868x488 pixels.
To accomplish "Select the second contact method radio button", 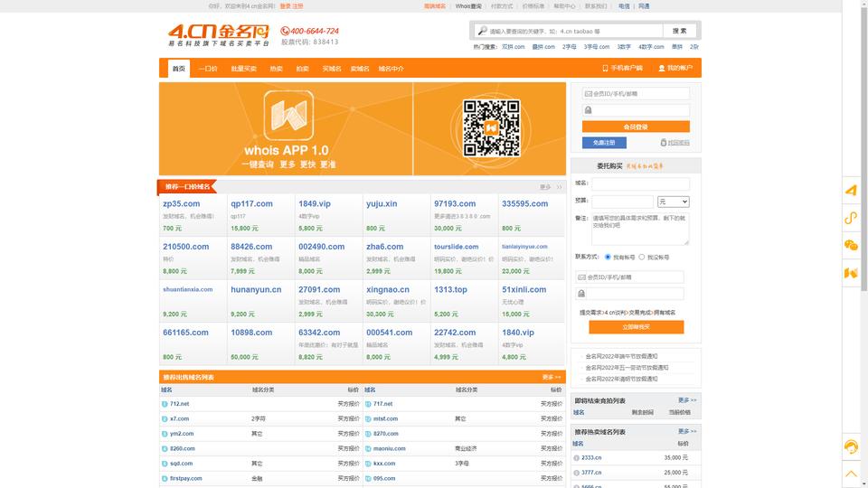I will [642, 258].
